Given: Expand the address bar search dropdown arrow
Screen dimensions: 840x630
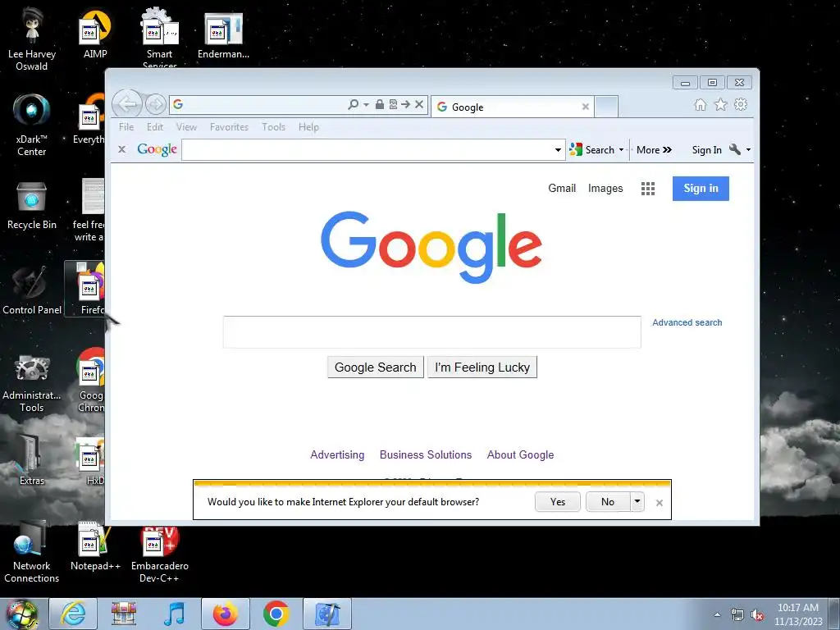Looking at the screenshot, I should point(366,104).
